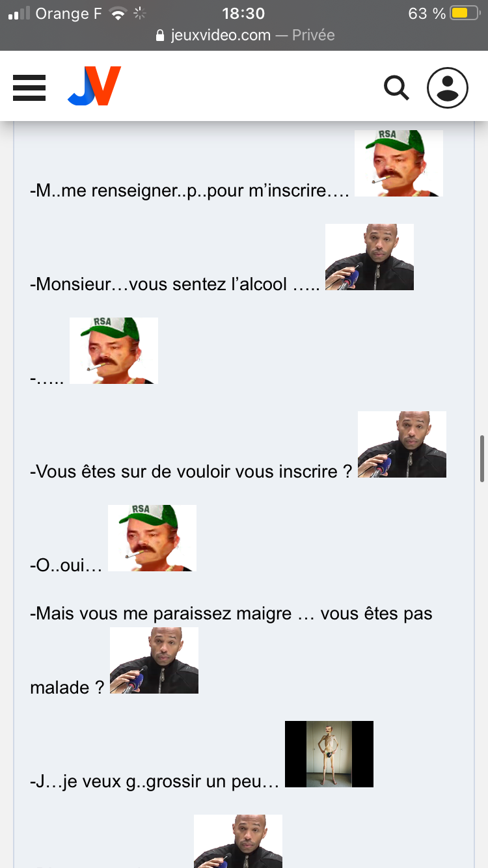488x868 pixels.
Task: Tap the Wi-Fi icon in status bar
Action: 118,13
